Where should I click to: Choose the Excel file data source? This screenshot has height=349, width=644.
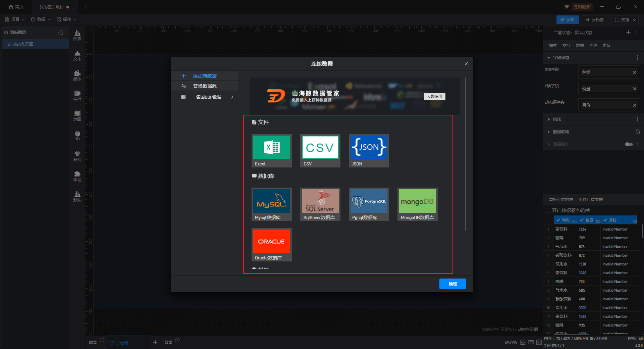[x=272, y=151]
